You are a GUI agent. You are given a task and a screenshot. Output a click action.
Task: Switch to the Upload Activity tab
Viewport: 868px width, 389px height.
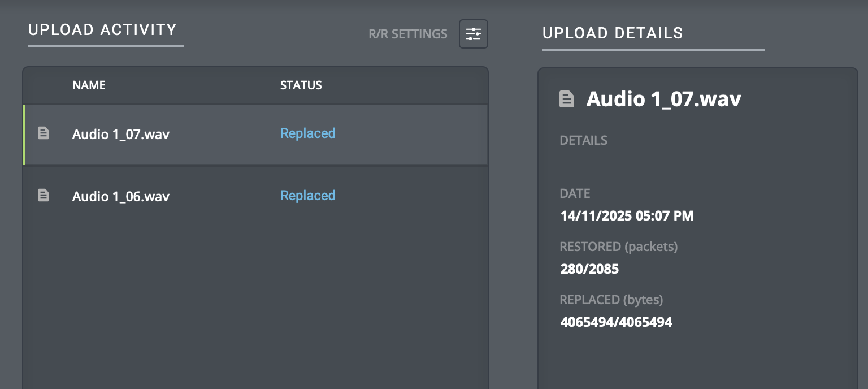(103, 30)
